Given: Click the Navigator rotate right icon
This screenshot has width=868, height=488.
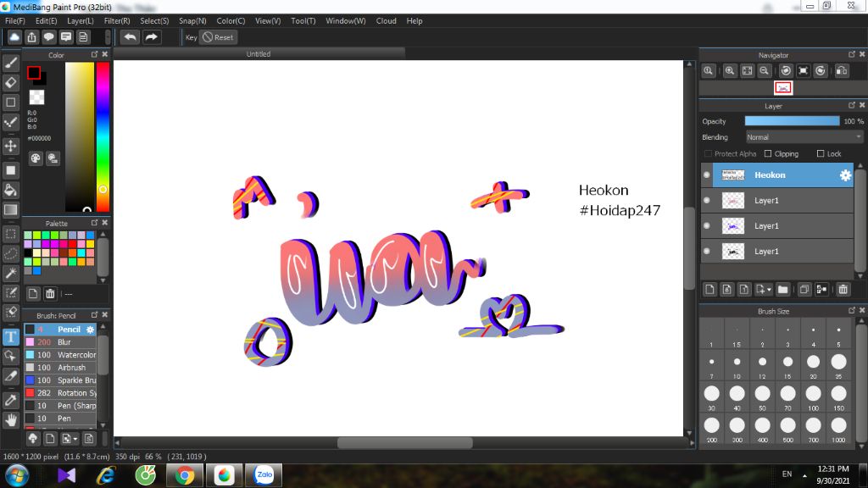Looking at the screenshot, I should pyautogui.click(x=821, y=71).
